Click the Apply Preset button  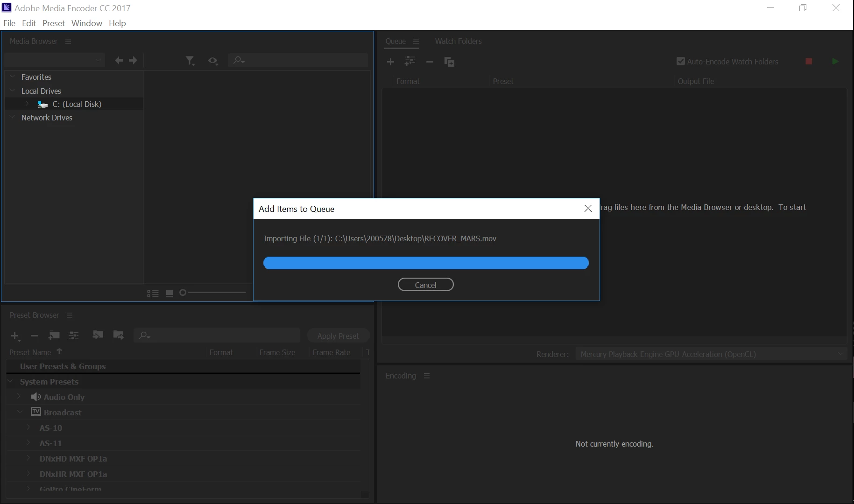pyautogui.click(x=338, y=336)
